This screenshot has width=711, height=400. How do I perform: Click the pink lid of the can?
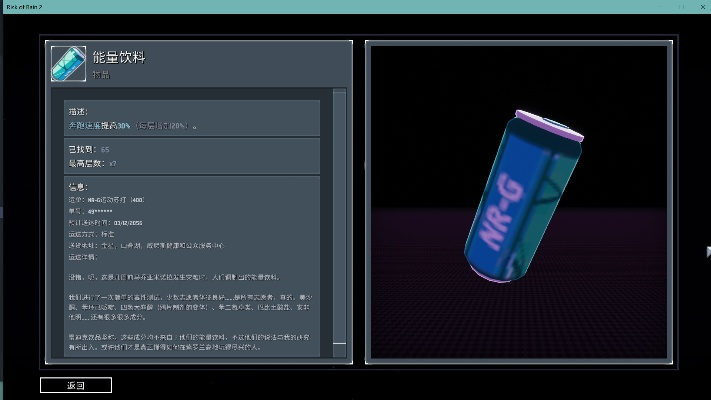pyautogui.click(x=548, y=125)
